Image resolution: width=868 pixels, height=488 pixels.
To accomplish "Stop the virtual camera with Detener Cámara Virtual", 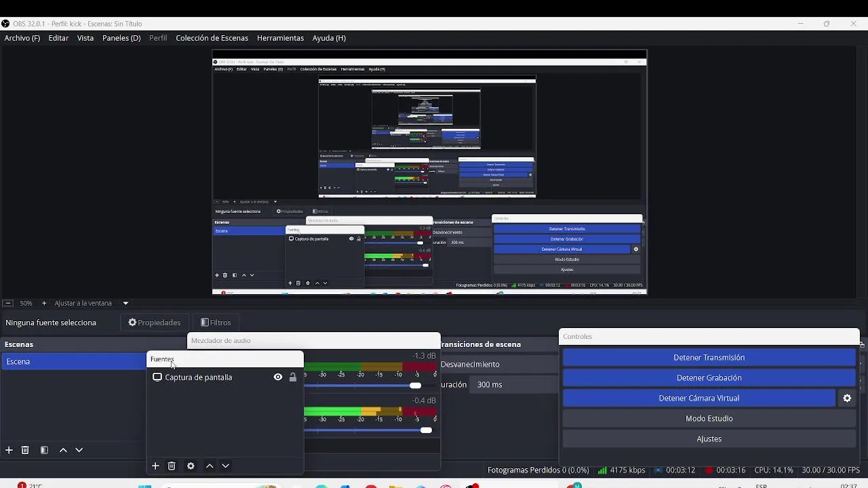I will [699, 399].
